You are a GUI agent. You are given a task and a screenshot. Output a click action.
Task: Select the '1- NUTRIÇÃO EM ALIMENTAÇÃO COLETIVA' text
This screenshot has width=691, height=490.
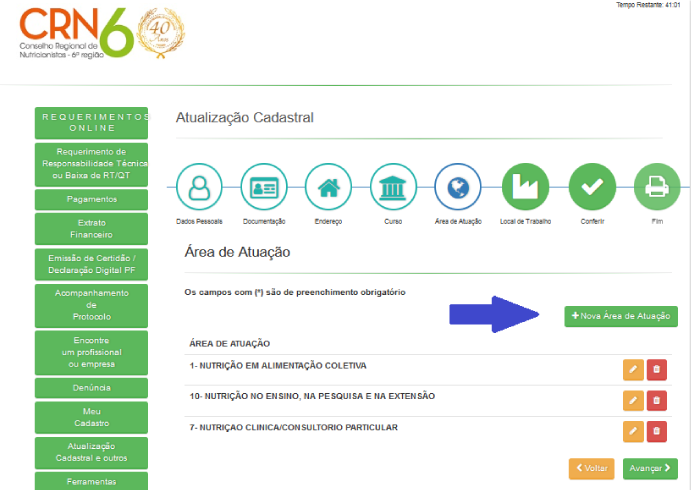point(278,366)
